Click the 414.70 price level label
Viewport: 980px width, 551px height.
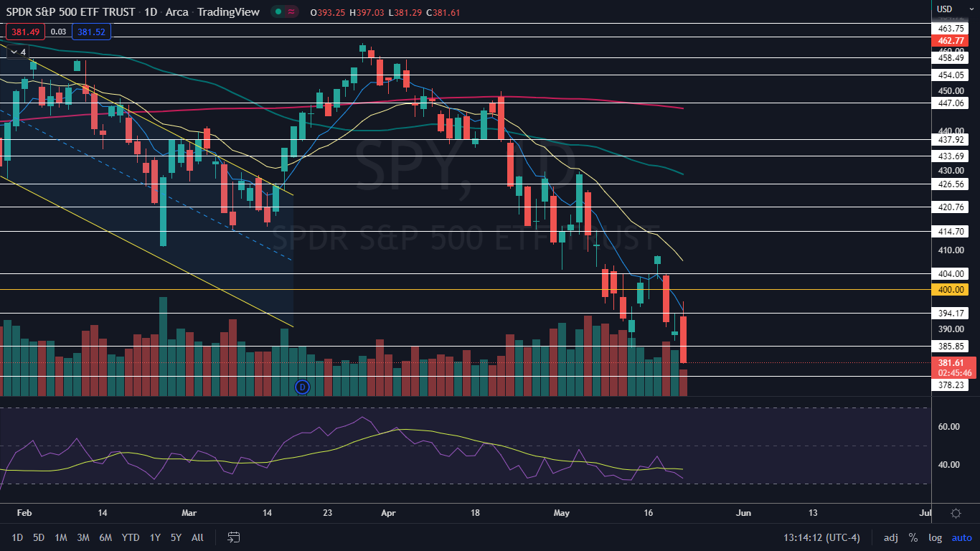click(951, 232)
